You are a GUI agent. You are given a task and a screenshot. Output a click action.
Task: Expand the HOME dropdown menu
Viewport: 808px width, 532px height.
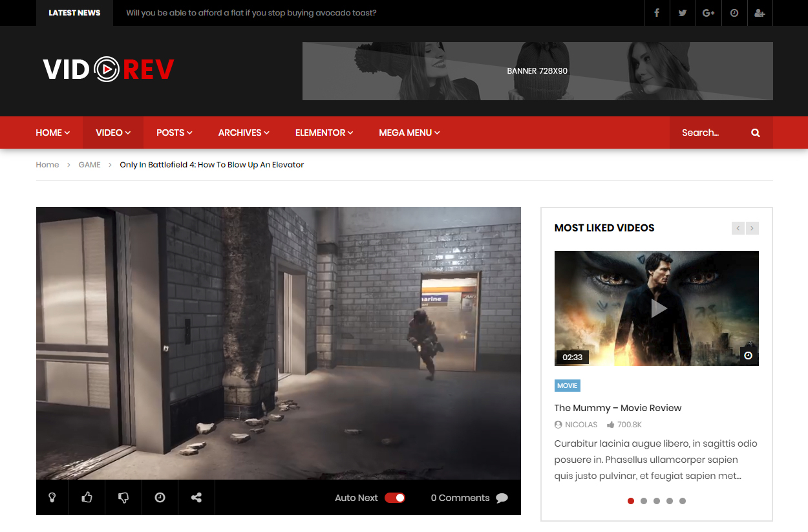(x=52, y=133)
